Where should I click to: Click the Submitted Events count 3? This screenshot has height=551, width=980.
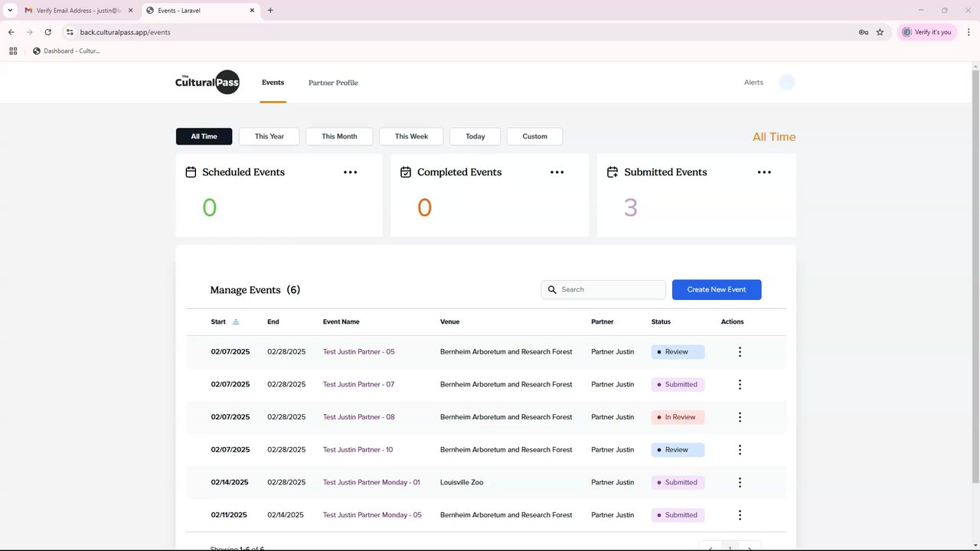point(630,207)
